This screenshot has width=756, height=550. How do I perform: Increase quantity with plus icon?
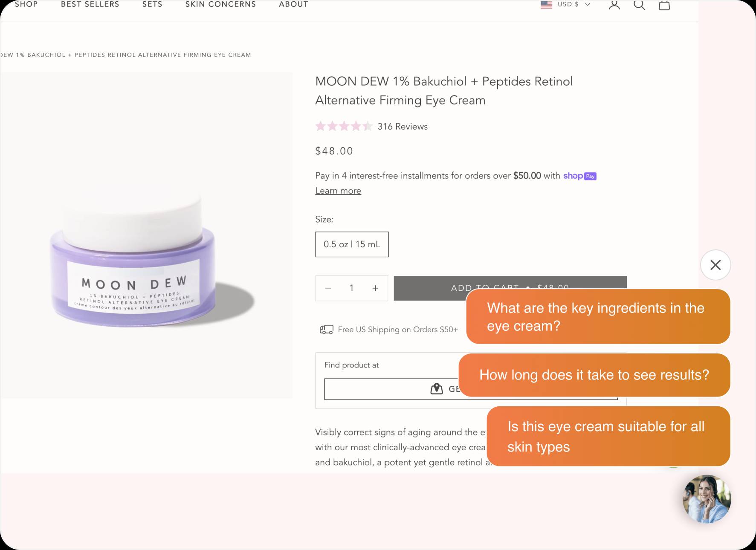[375, 288]
